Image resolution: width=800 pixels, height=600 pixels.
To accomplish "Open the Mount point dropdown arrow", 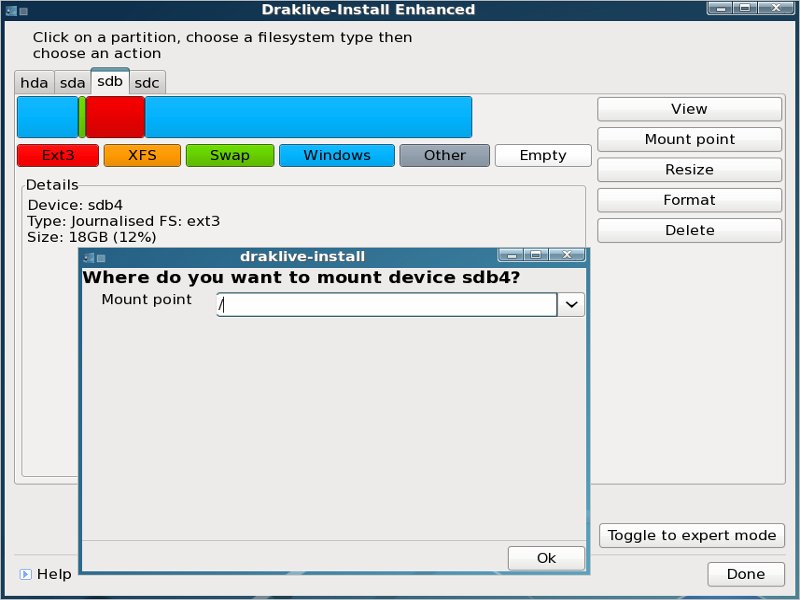I will click(571, 305).
